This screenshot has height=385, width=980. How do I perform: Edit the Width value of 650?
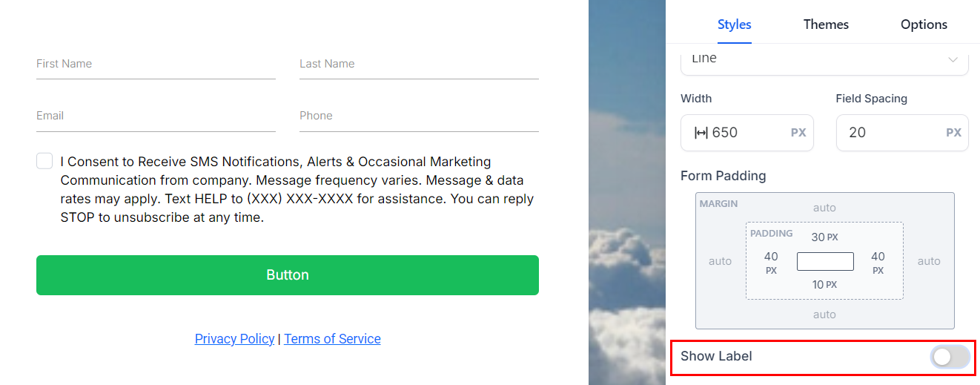pyautogui.click(x=745, y=133)
